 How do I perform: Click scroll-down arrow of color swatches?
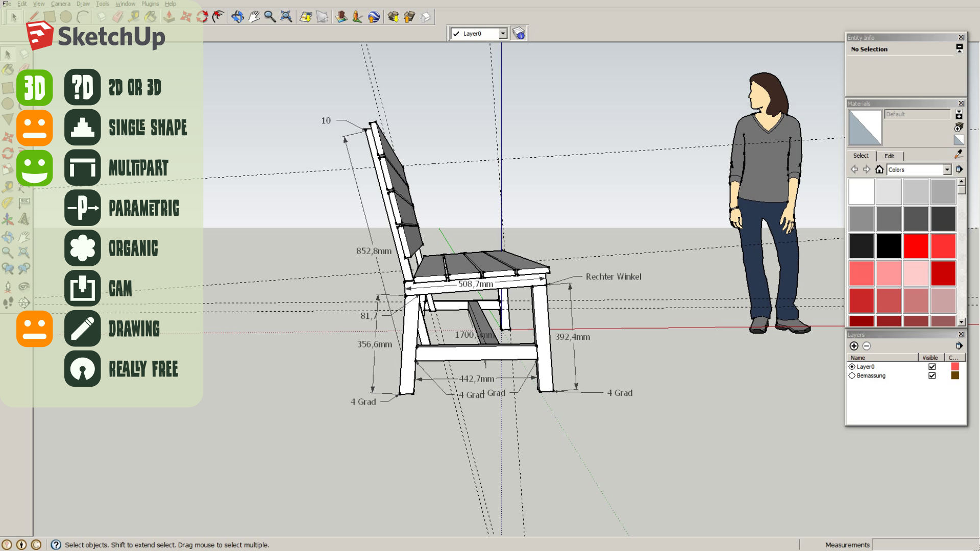pyautogui.click(x=962, y=322)
